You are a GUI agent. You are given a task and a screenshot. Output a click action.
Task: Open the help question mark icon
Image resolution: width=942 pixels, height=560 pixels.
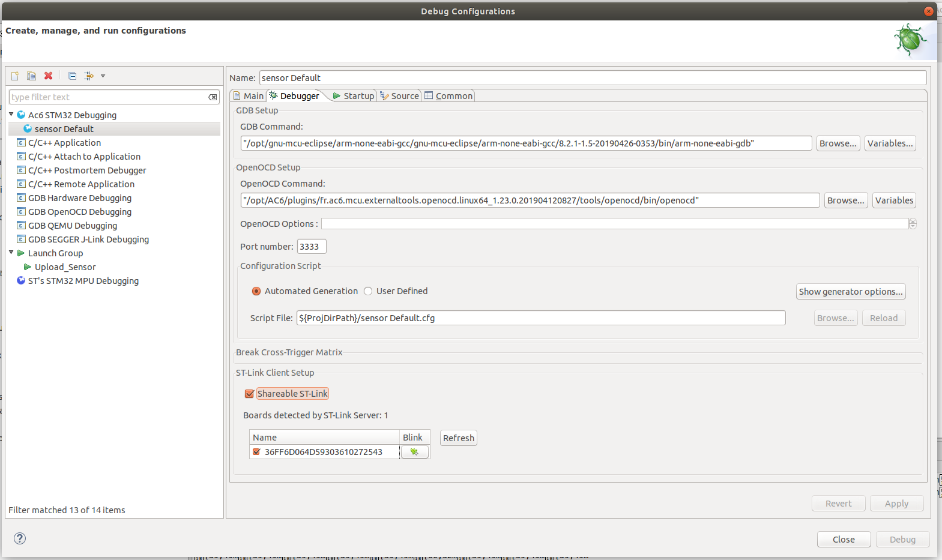pyautogui.click(x=20, y=538)
